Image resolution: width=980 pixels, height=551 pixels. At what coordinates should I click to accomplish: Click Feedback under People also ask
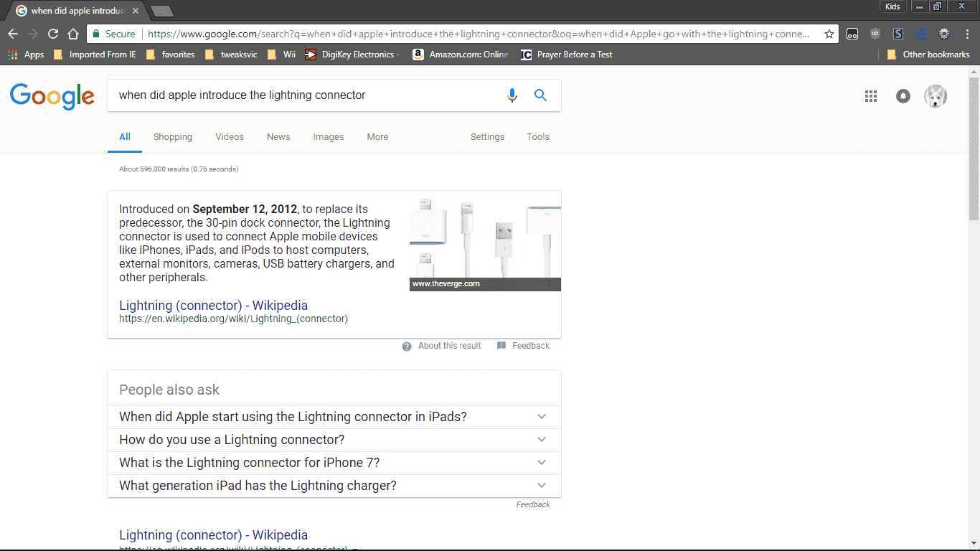coord(533,505)
